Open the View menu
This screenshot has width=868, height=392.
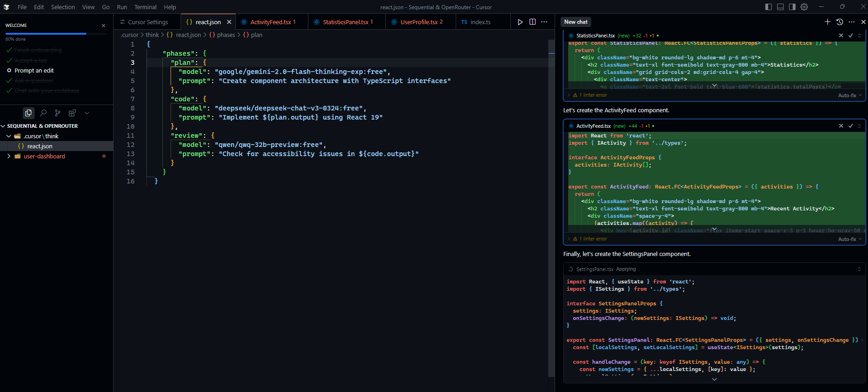[88, 7]
